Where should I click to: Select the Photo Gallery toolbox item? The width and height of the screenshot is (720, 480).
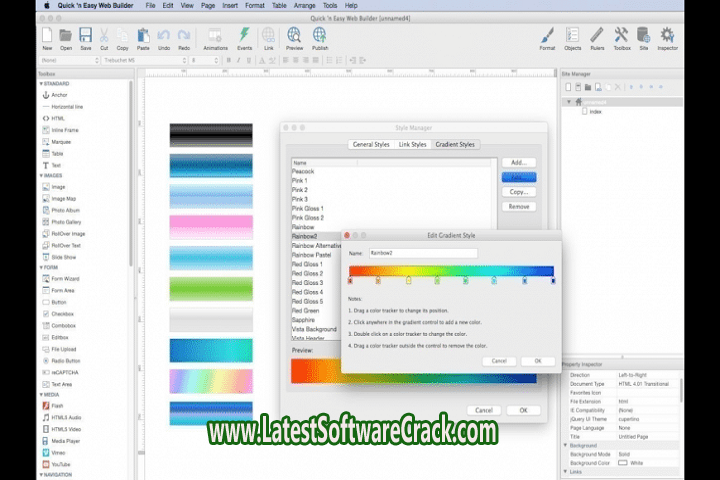[68, 221]
